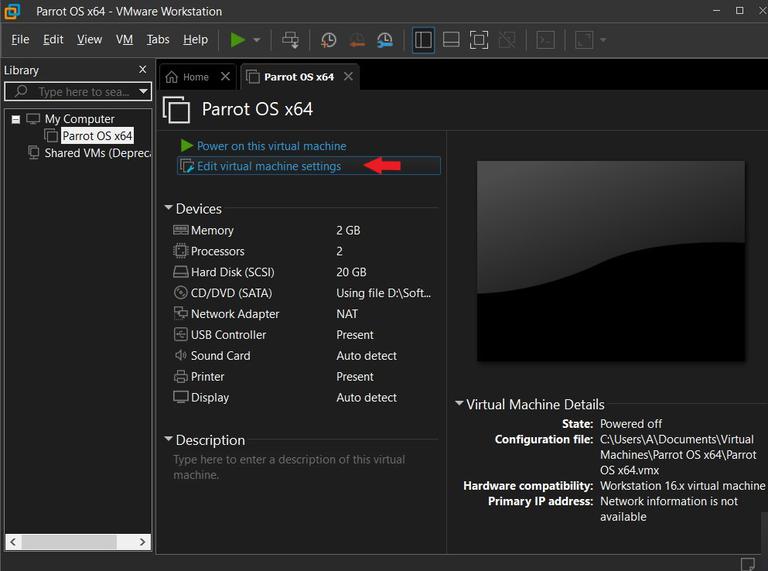The height and width of the screenshot is (571, 768).
Task: Click the Home tab house icon
Action: pyautogui.click(x=172, y=77)
